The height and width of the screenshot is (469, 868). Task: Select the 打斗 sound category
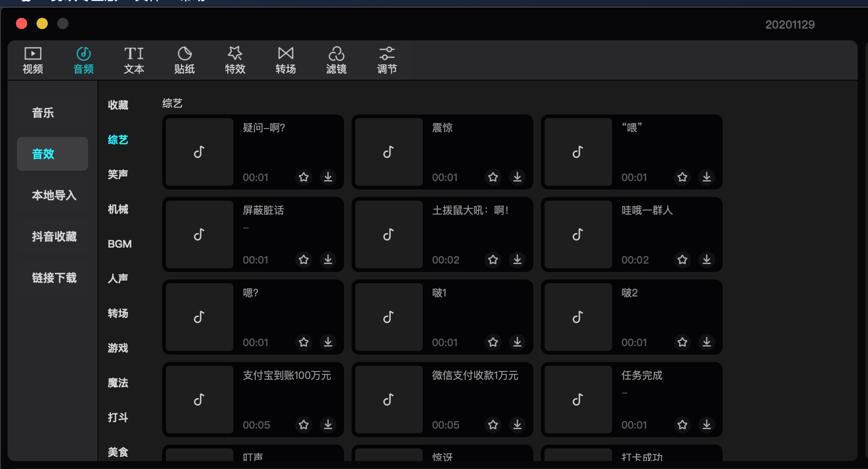tap(118, 417)
